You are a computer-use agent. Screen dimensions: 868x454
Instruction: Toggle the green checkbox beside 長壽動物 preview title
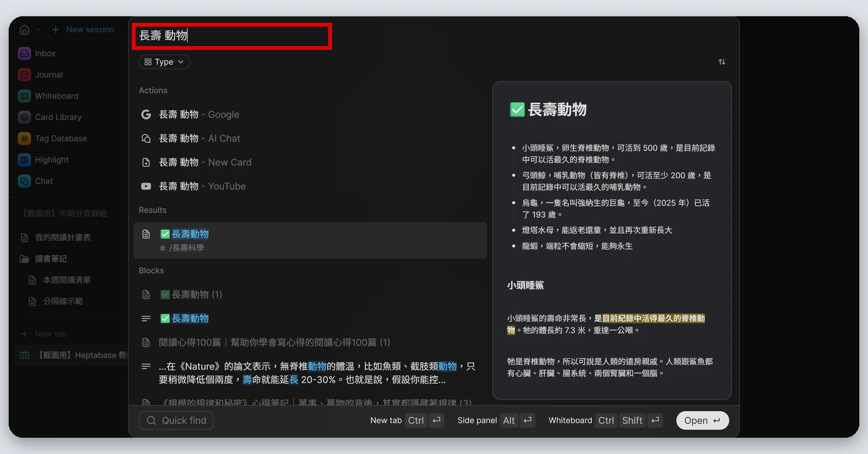pos(517,110)
